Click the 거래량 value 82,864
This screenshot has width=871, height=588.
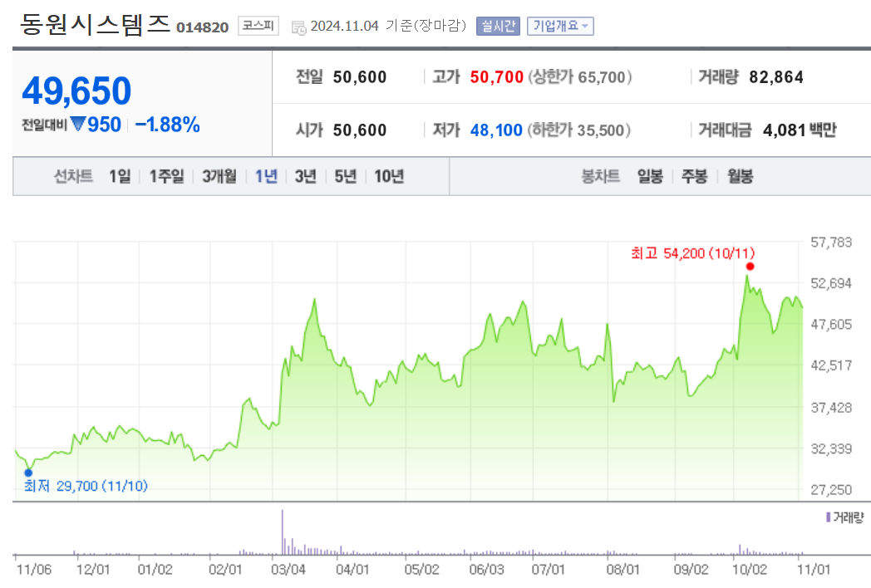776,77
